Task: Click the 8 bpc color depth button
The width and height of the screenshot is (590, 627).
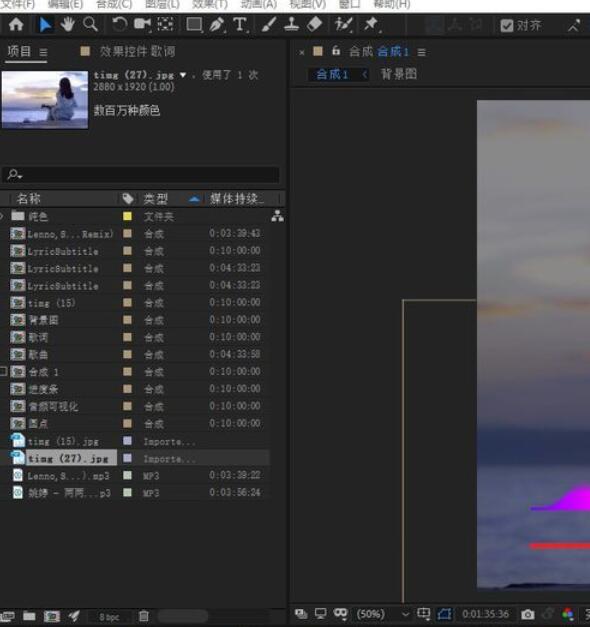Action: pos(109,617)
